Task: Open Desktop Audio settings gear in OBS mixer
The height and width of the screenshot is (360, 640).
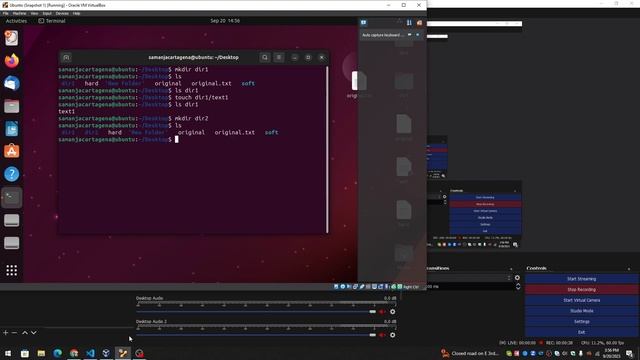Action: click(x=392, y=312)
